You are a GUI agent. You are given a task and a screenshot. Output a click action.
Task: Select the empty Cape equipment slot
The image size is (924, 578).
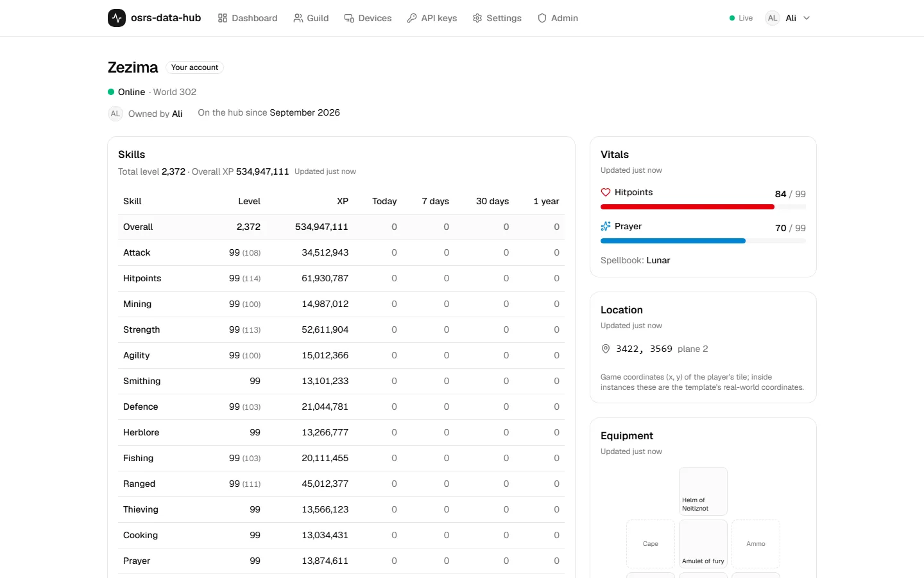coord(651,544)
